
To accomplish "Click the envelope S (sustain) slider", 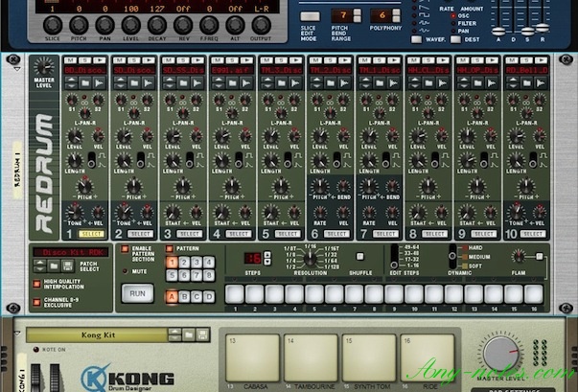I will pyautogui.click(x=527, y=32).
